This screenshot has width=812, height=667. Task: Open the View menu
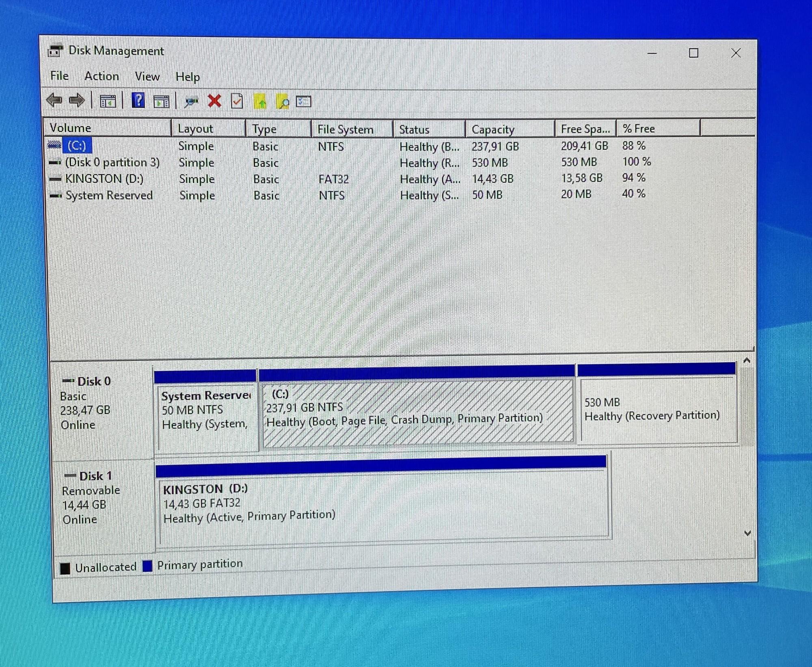tap(147, 76)
